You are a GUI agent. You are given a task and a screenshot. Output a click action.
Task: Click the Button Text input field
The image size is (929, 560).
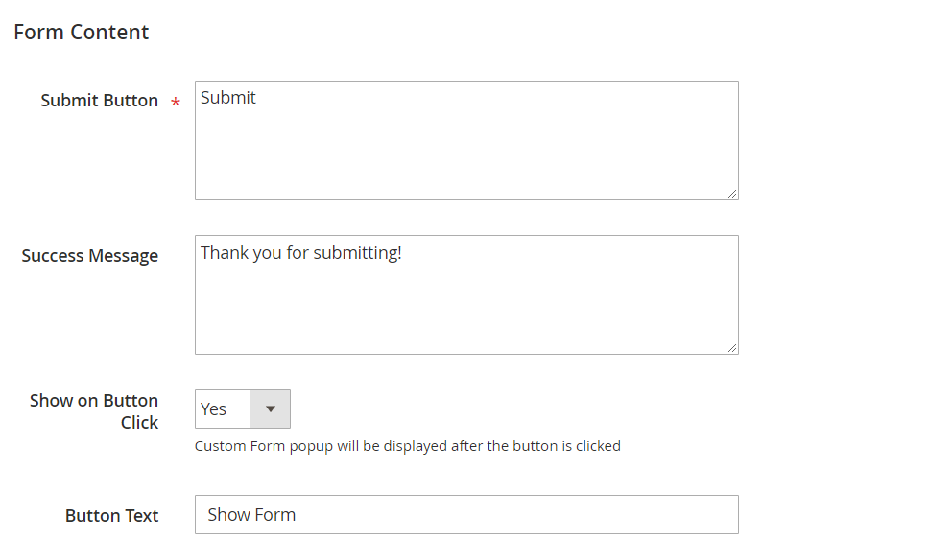466,514
